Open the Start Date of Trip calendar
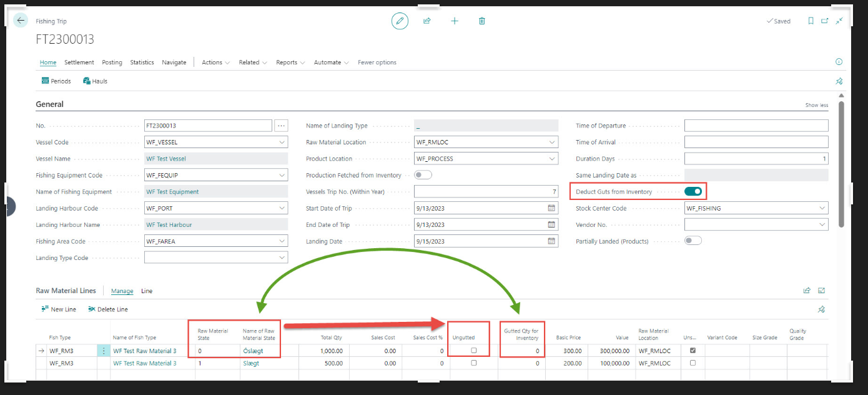 pyautogui.click(x=551, y=208)
